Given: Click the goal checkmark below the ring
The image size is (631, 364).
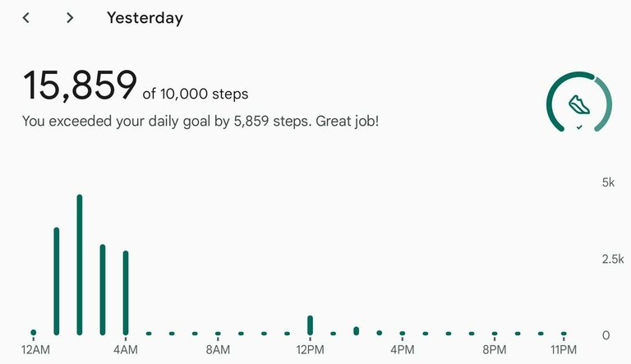Looking at the screenshot, I should tap(579, 127).
